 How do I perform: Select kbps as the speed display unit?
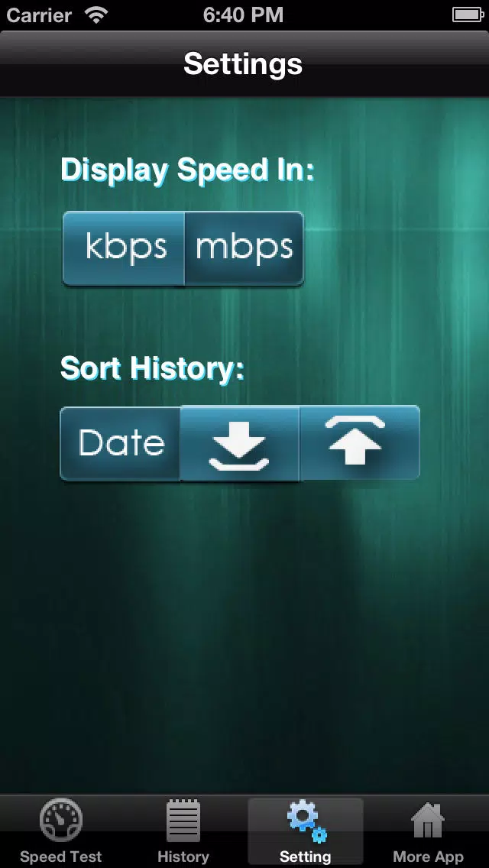point(123,248)
